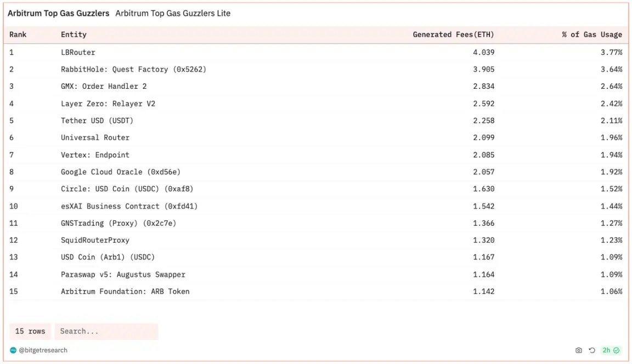Click the 1.542 fees value

pyautogui.click(x=484, y=206)
